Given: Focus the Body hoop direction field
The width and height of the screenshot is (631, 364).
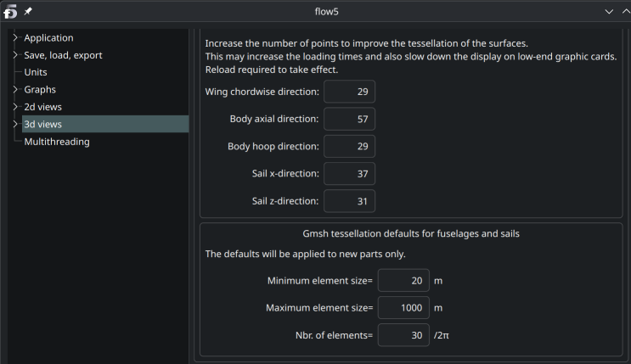Looking at the screenshot, I should click(349, 147).
